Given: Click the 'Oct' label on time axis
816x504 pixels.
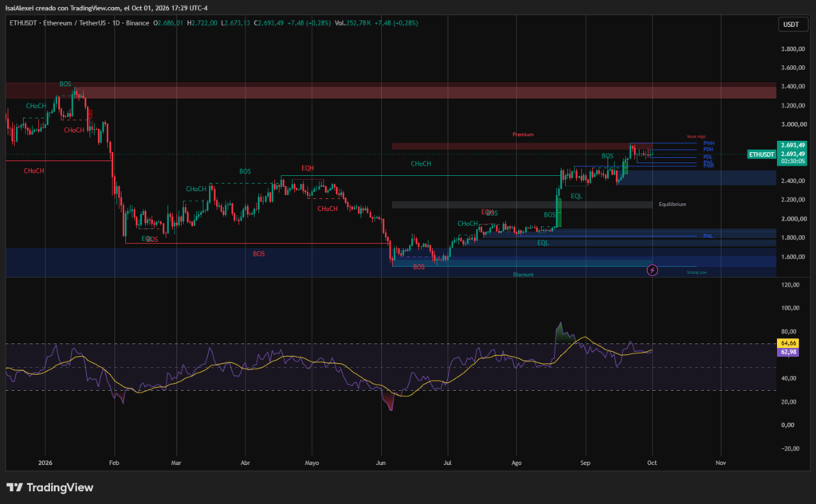Looking at the screenshot, I should [x=652, y=463].
